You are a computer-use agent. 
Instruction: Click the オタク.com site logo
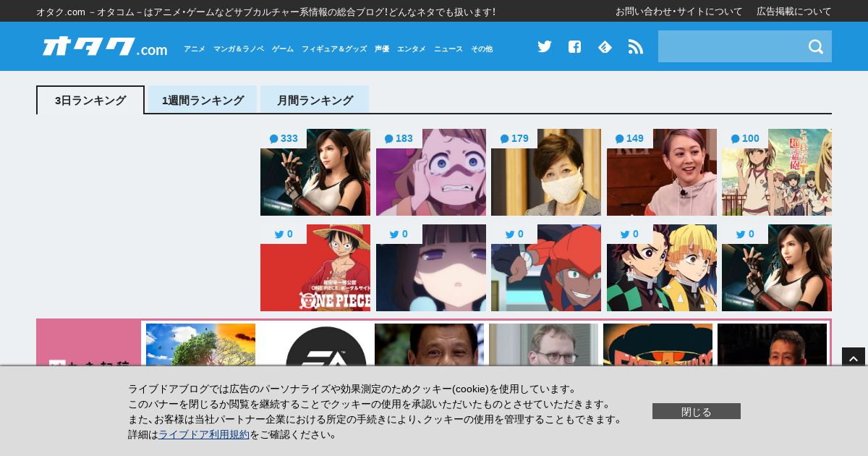click(105, 46)
